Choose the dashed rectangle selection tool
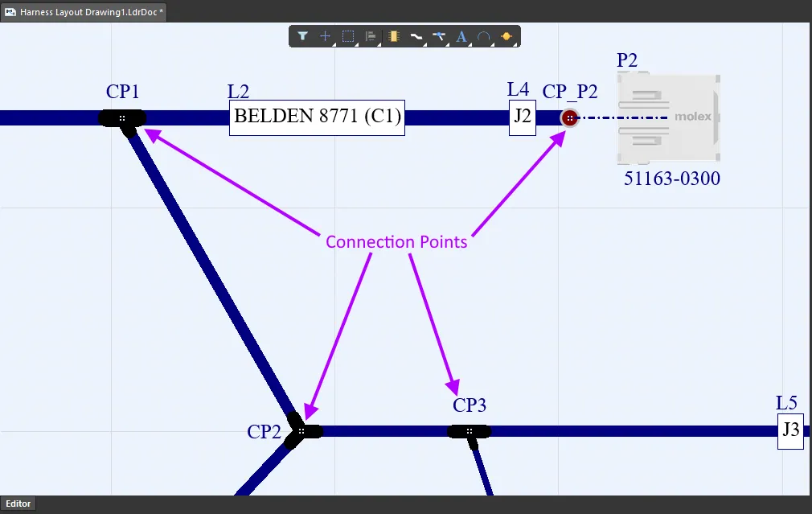812x514 pixels. click(348, 36)
